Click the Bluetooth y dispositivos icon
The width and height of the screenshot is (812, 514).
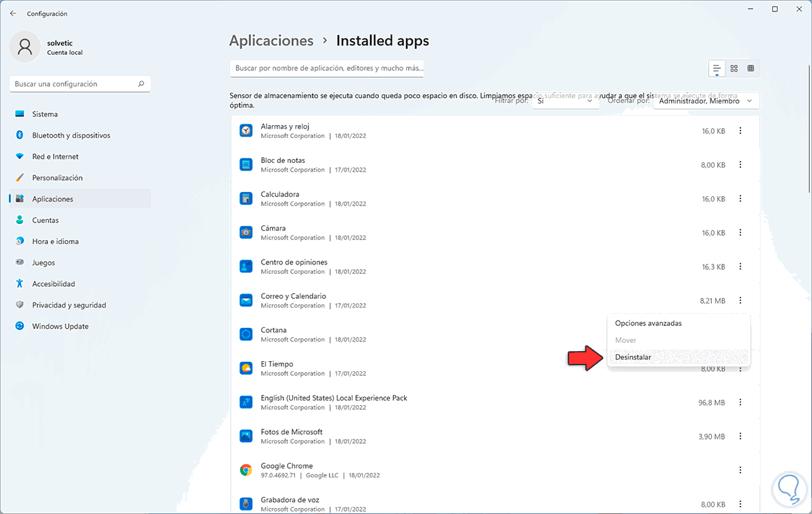(x=20, y=135)
